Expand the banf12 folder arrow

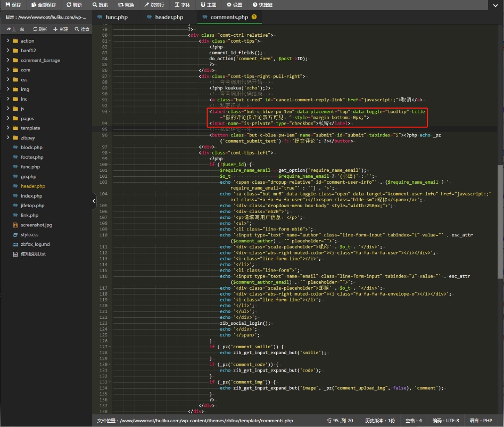[7, 50]
